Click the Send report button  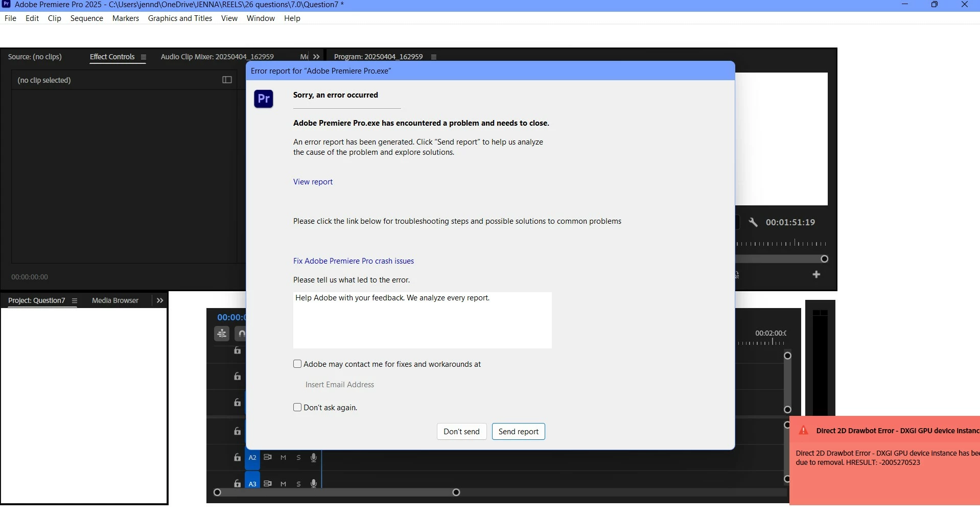coord(519,432)
